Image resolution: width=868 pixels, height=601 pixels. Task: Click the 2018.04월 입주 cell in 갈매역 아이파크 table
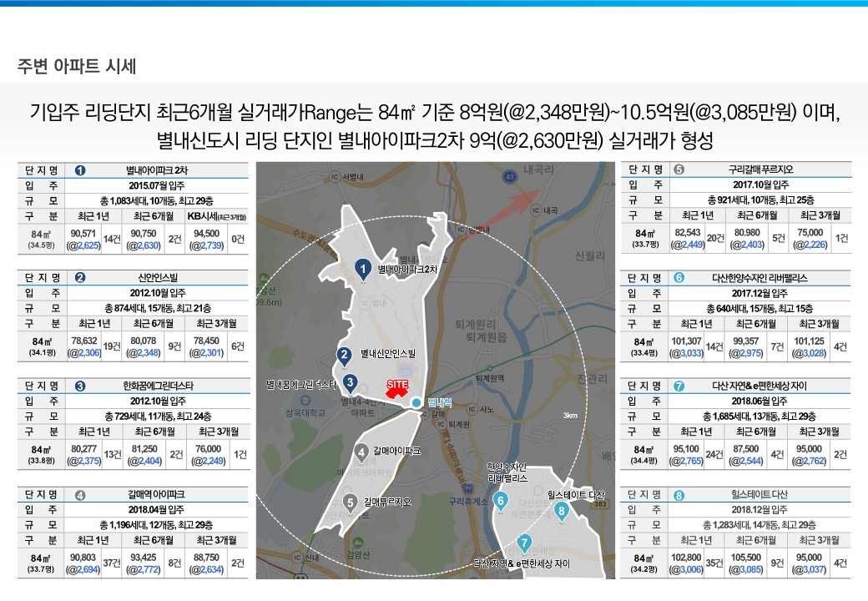click(158, 510)
